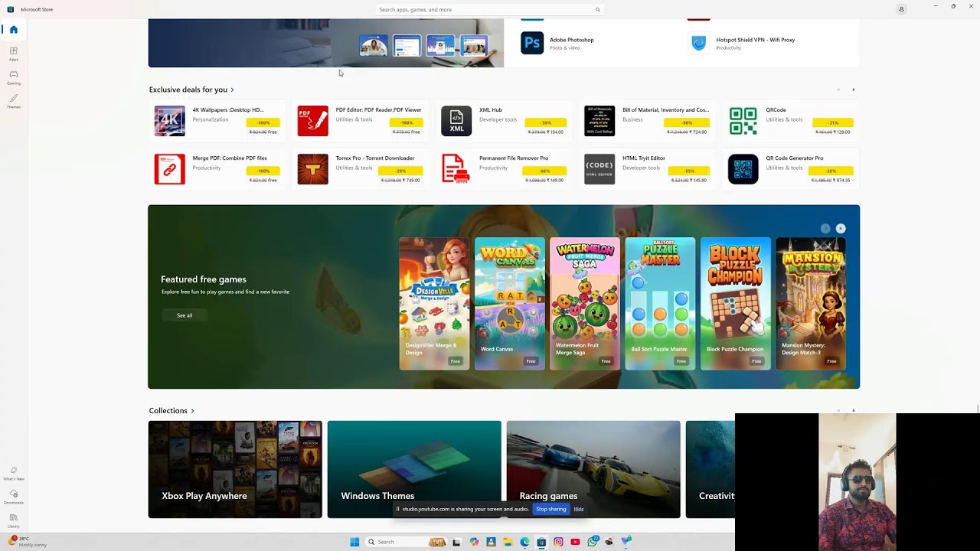Open Ball Sort Puzzle Master card

(x=660, y=304)
